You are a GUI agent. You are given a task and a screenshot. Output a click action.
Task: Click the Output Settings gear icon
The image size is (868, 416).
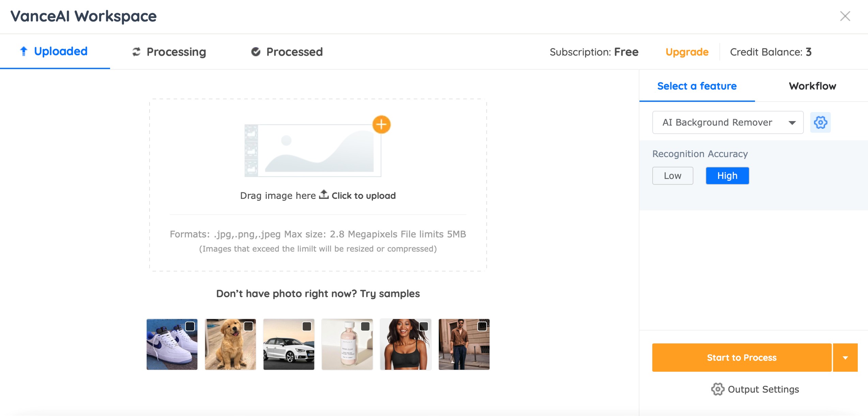717,389
